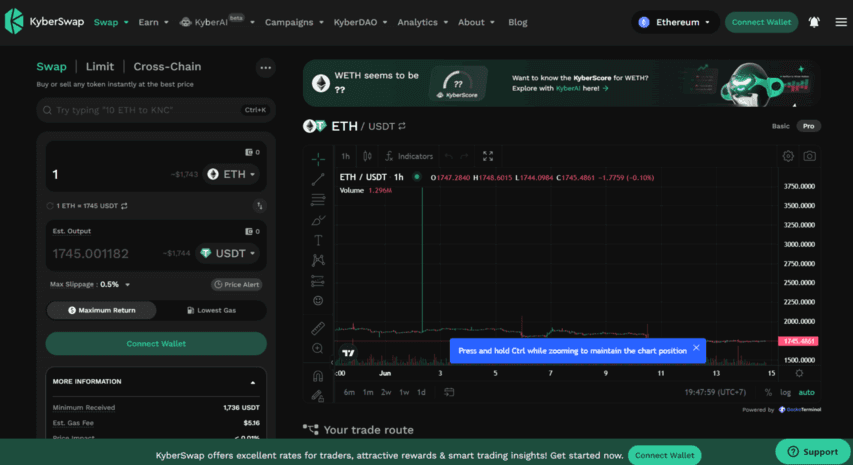Screen dimensions: 853x465
Task: Open the candlestick chart style selector
Action: point(368,156)
